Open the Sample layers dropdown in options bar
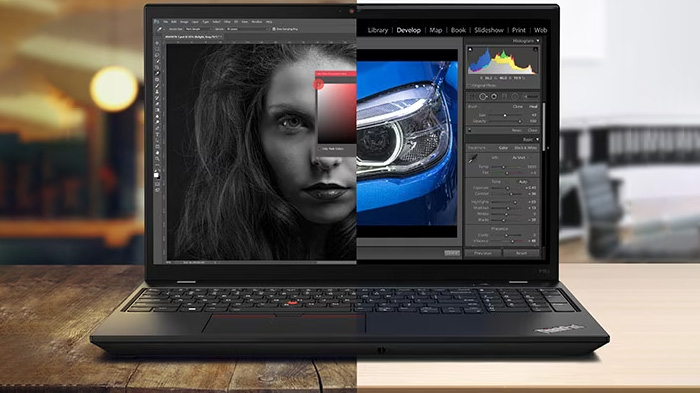 248,29
